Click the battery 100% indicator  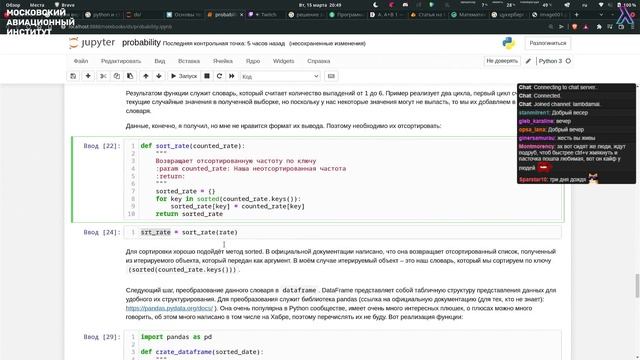(x=627, y=5)
